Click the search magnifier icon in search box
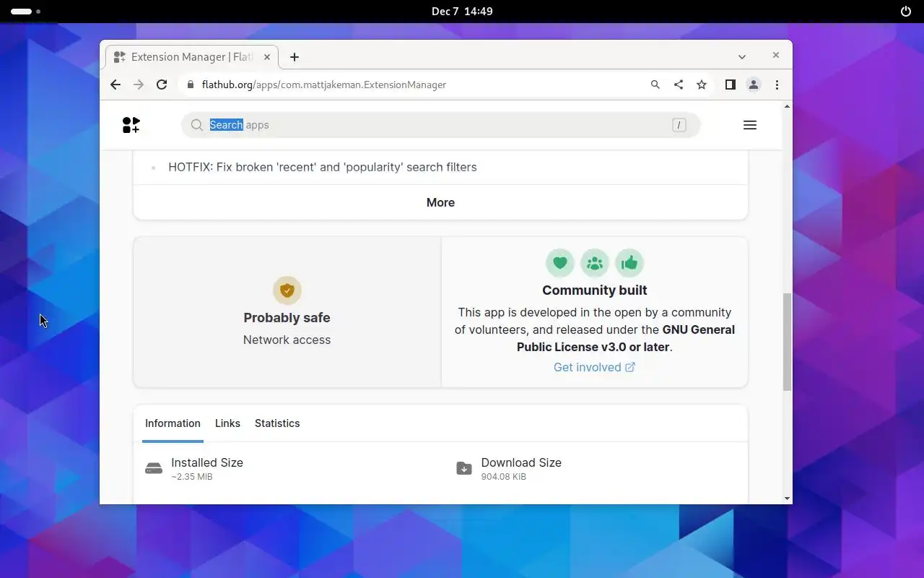Viewport: 924px width, 578px height. [196, 125]
